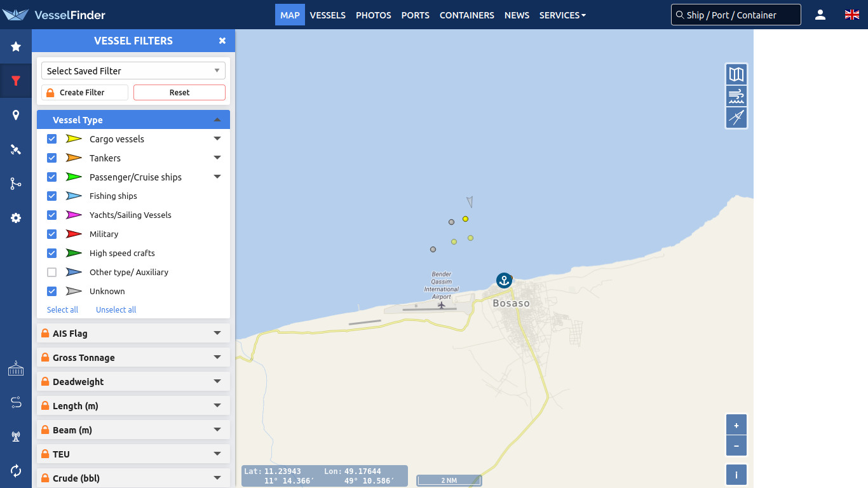Collapse the Vessel Type section
The width and height of the screenshot is (868, 488).
(x=133, y=119)
